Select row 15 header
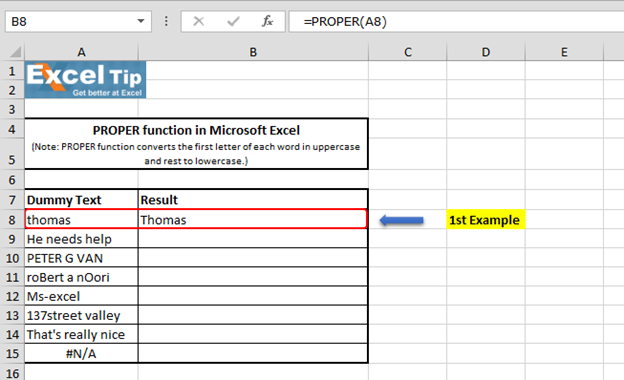 pos(12,353)
